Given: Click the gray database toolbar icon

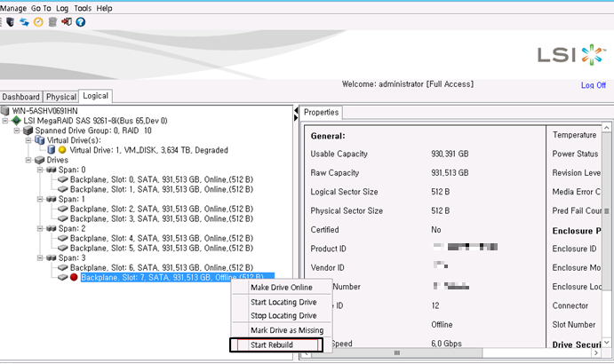Looking at the screenshot, I should pos(52,22).
